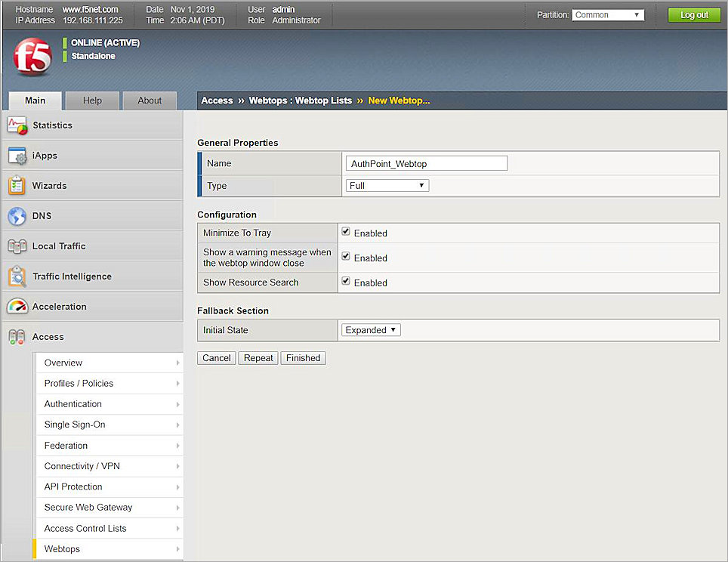Toggle the Show Resource Search Enabled checkbox
Screen dimensions: 728x562
pos(347,282)
